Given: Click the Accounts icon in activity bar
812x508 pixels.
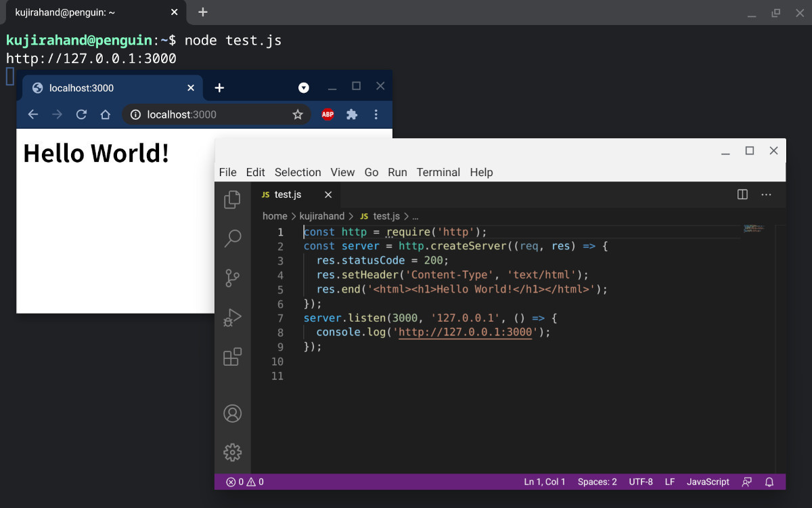Looking at the screenshot, I should (232, 413).
